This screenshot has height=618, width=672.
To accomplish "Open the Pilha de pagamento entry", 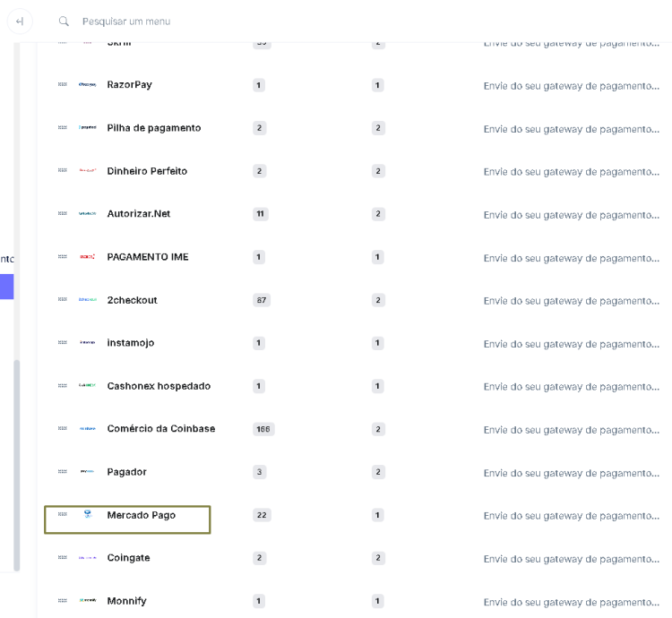I will 153,128.
